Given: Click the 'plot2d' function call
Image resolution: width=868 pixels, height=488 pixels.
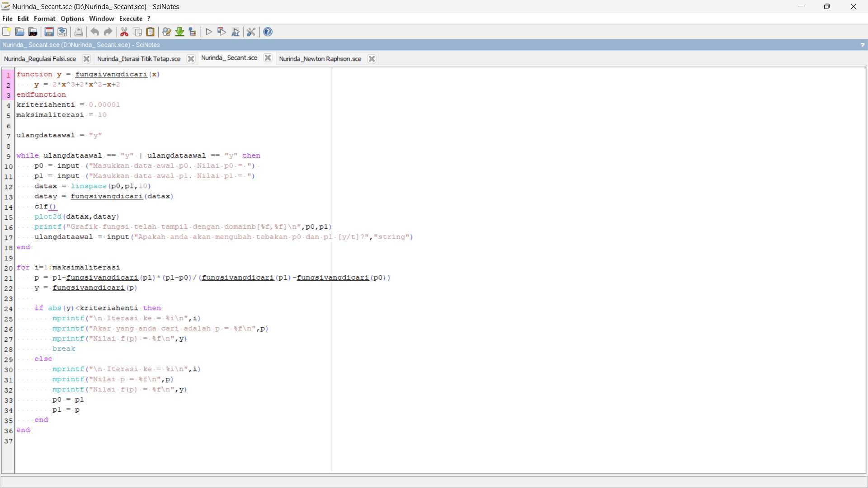Looking at the screenshot, I should (48, 217).
